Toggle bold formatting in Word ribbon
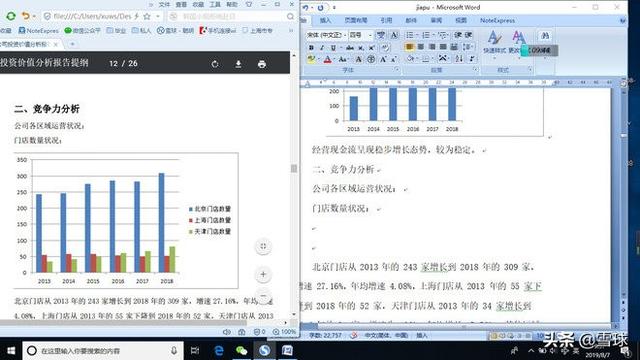Viewport: 640px width, 360px height. pos(311,48)
